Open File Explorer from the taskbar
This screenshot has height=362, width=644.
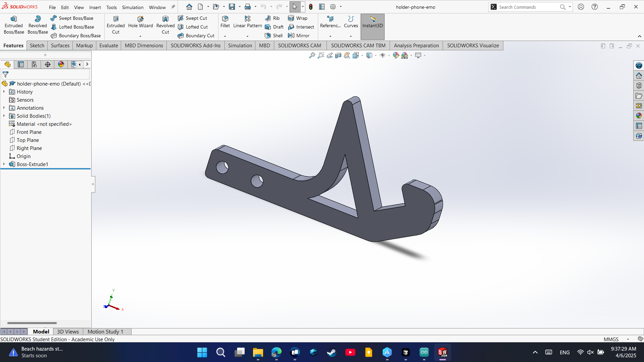[258, 352]
